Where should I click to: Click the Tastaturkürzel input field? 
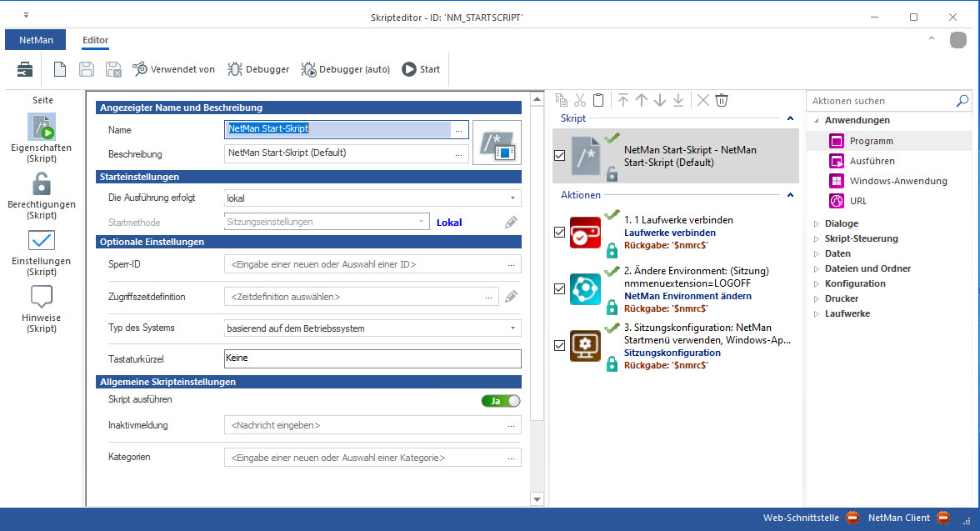372,358
